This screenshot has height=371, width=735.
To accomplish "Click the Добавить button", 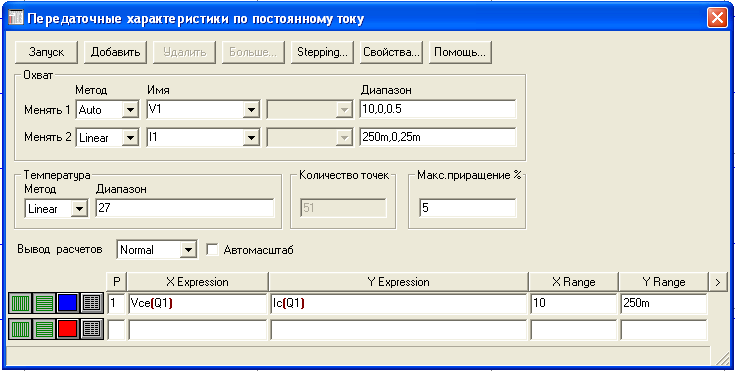I will (x=115, y=52).
